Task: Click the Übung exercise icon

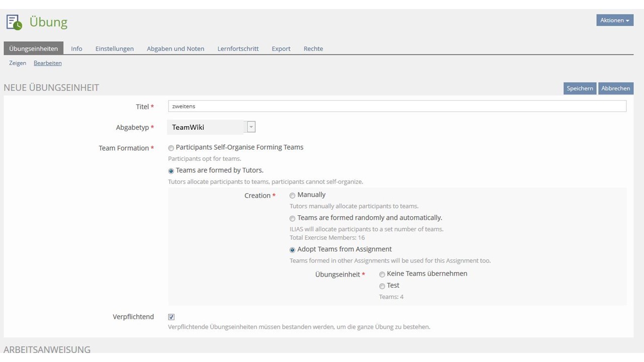Action: (x=14, y=22)
